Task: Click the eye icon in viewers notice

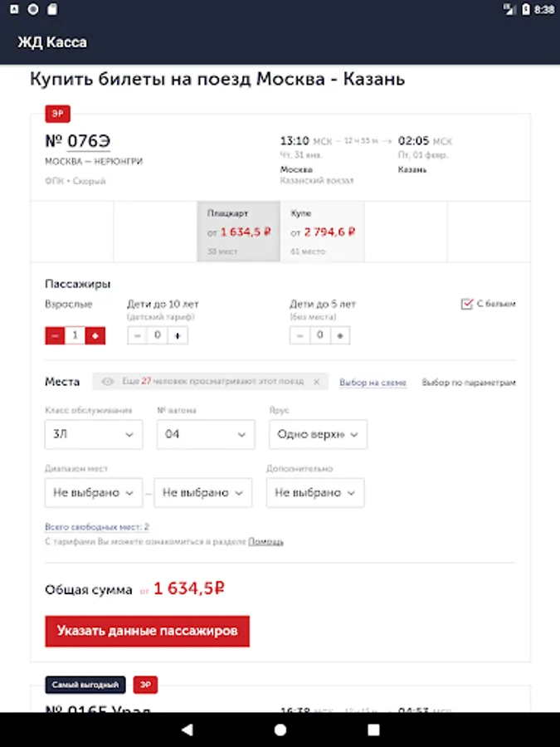Action: click(x=107, y=382)
